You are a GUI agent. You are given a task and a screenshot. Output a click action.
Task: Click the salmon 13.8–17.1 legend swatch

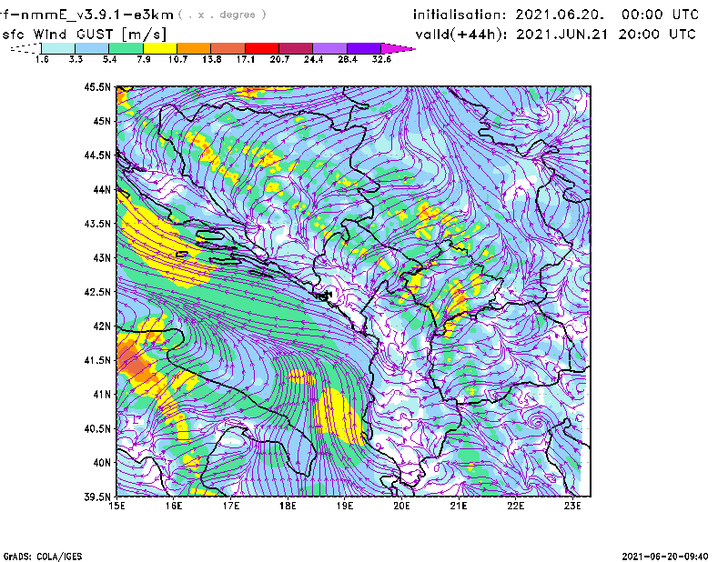coord(228,48)
